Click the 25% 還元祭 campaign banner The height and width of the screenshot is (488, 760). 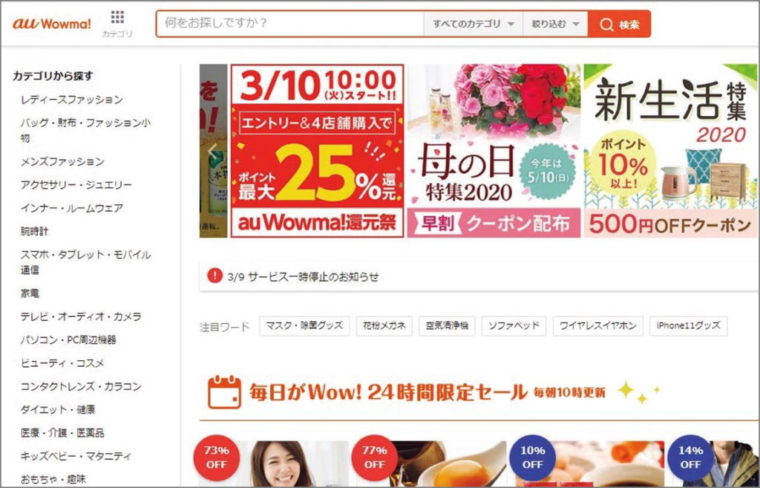(317, 151)
